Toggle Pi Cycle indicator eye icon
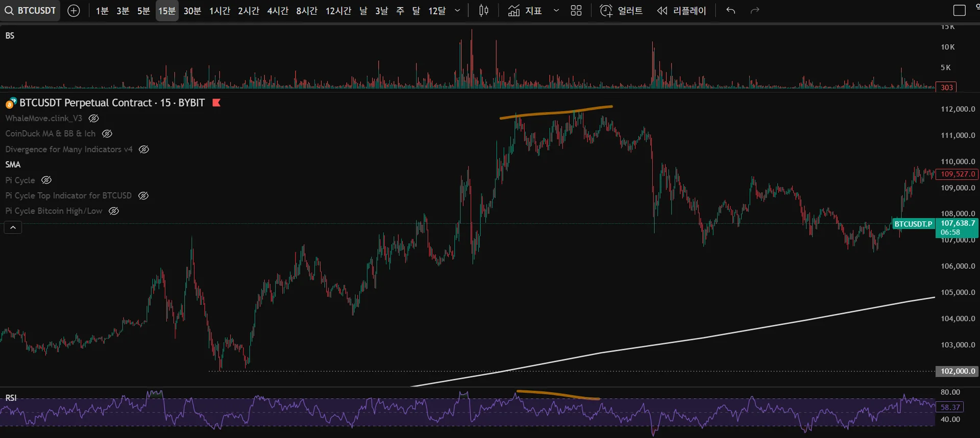 coord(46,180)
